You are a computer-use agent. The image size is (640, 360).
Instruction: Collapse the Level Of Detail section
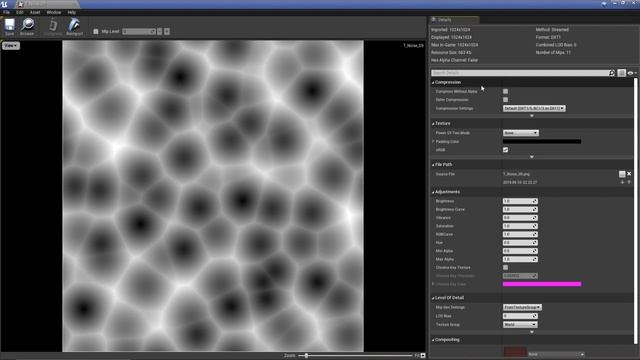pyautogui.click(x=433, y=298)
